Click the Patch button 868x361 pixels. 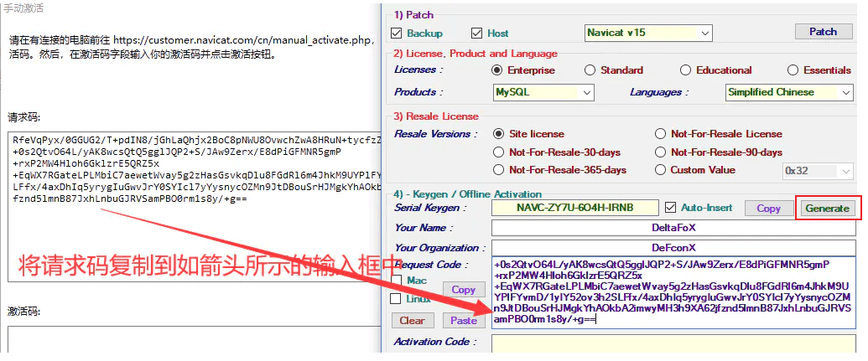click(822, 32)
